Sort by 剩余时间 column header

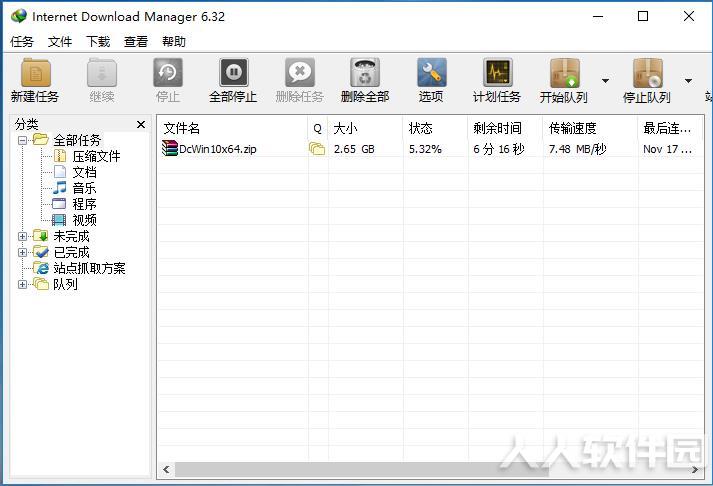pos(505,128)
